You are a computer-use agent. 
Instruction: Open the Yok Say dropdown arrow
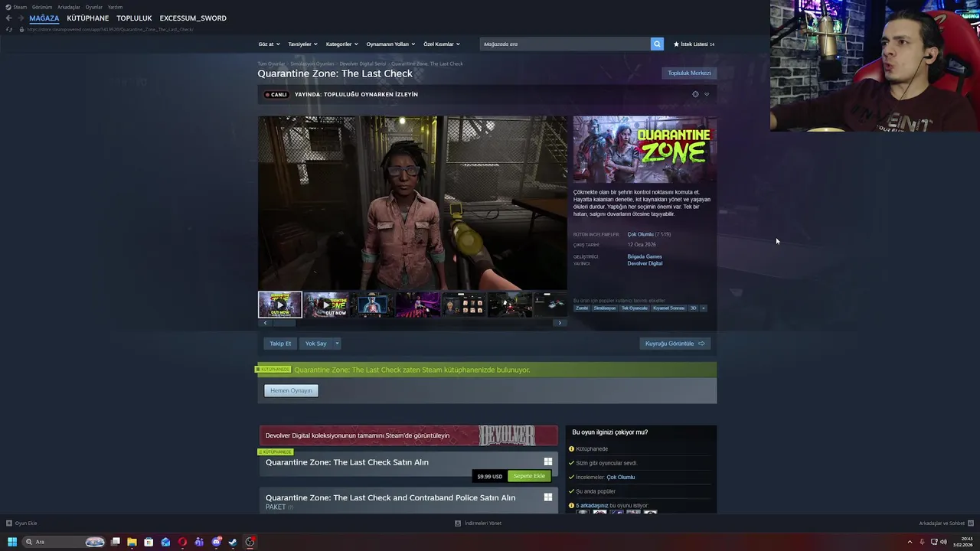tap(337, 344)
